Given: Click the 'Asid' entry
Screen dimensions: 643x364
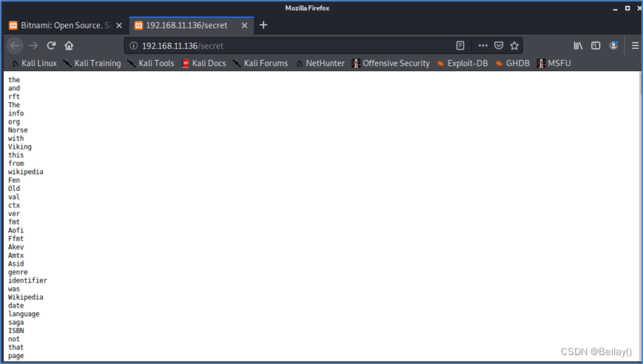Looking at the screenshot, I should (16, 264).
